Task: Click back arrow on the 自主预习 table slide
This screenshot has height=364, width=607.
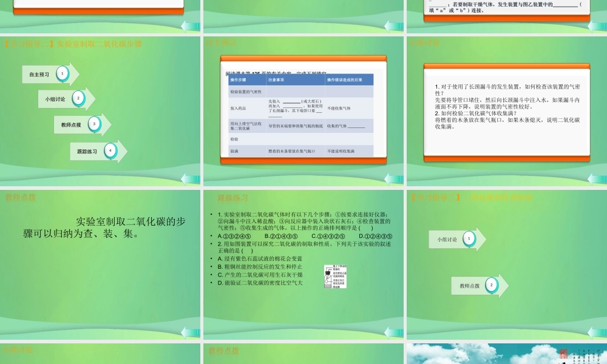Action: pyautogui.click(x=394, y=179)
